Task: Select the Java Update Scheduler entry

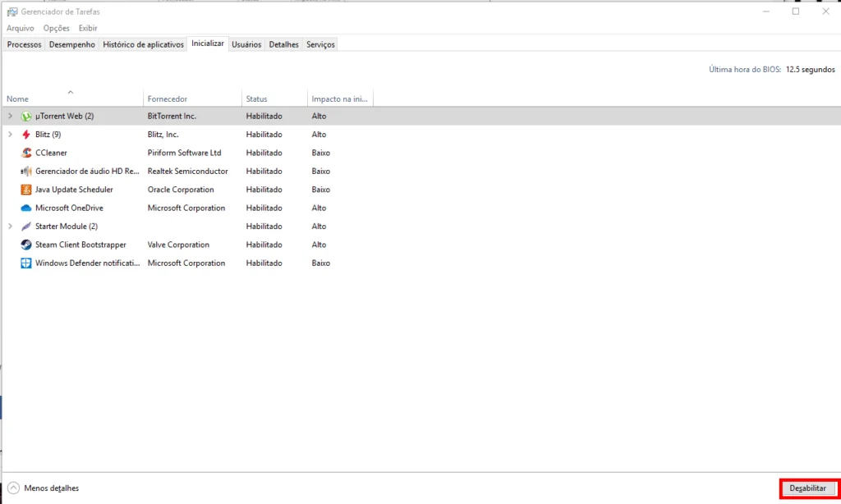Action: click(74, 190)
